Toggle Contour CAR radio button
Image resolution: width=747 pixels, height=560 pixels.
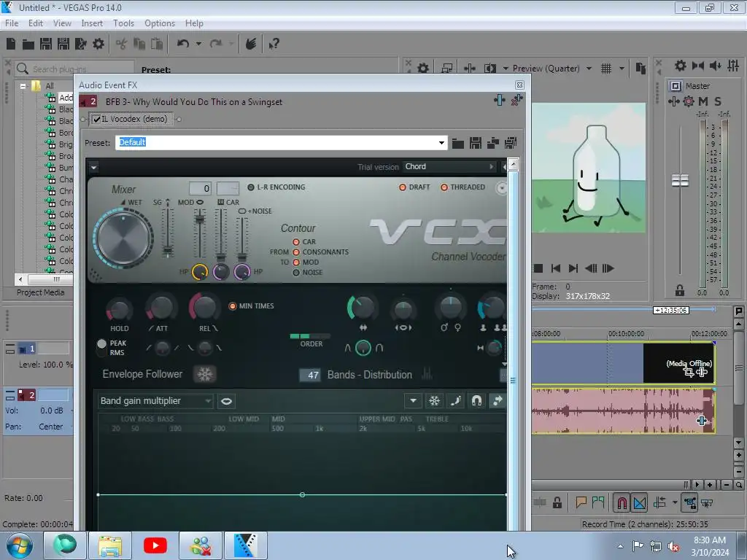(296, 242)
